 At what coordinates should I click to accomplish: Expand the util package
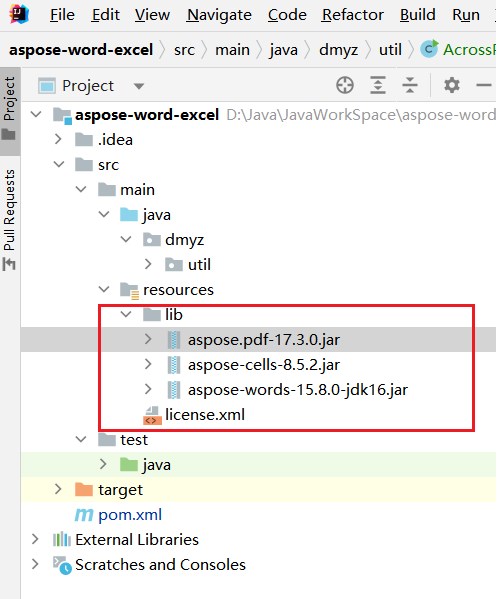(x=148, y=264)
